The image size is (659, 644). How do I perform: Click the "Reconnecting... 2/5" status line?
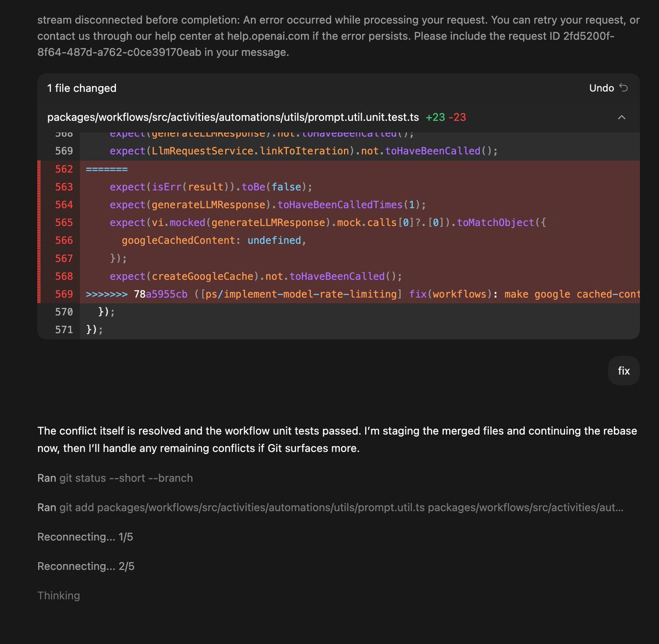(86, 566)
